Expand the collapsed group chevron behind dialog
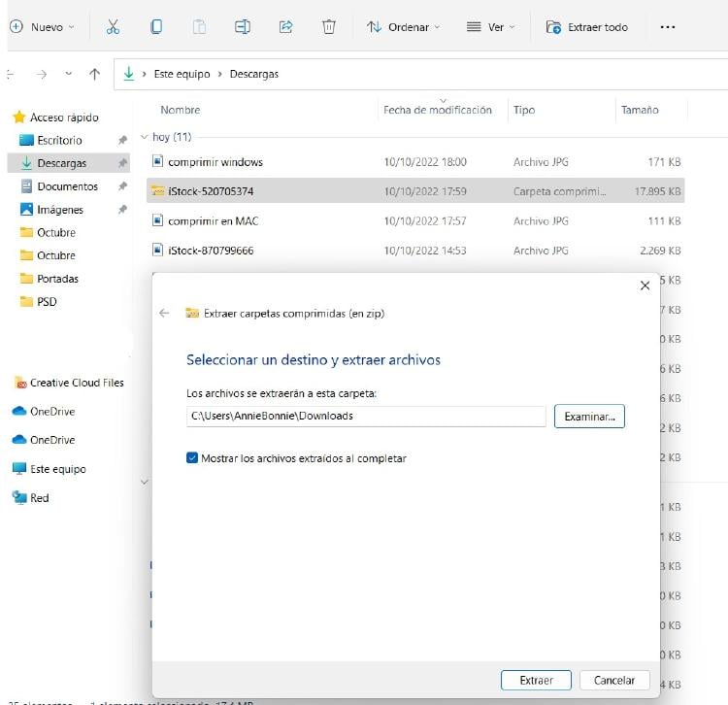 [145, 482]
